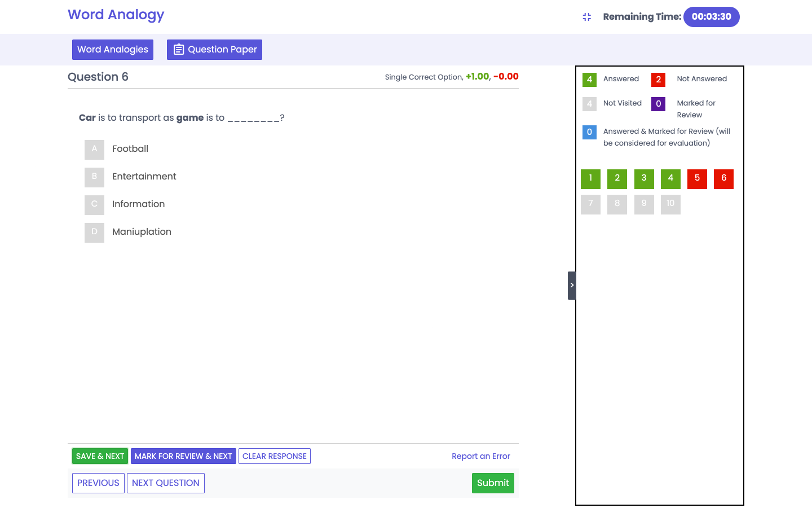
Task: Clear the selected response
Action: coord(275,456)
